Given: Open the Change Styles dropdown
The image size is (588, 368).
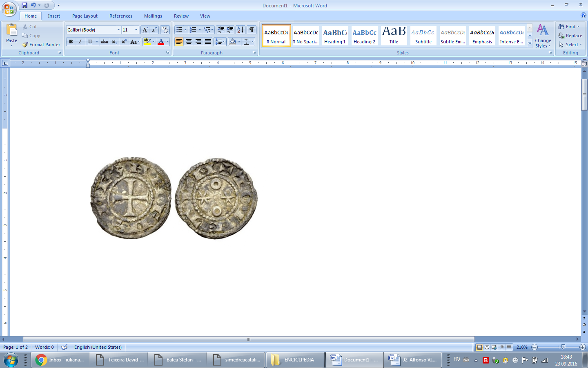Looking at the screenshot, I should (543, 36).
